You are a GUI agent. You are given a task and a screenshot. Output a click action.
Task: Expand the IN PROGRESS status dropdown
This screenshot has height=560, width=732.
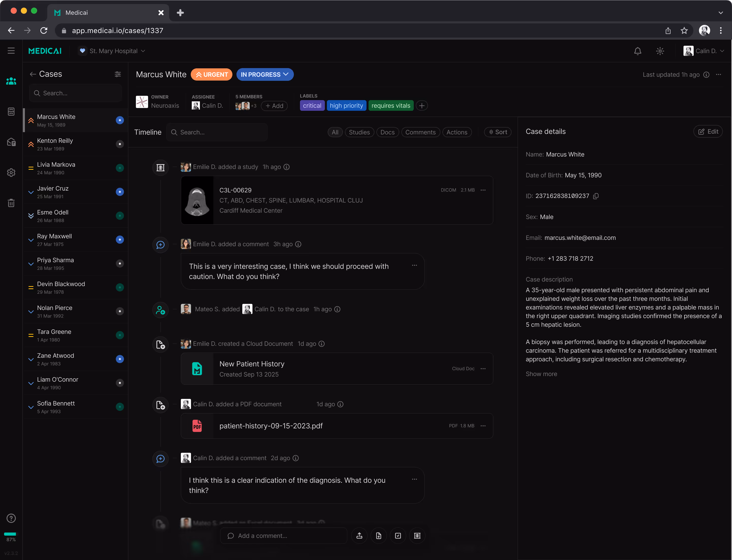tap(265, 75)
